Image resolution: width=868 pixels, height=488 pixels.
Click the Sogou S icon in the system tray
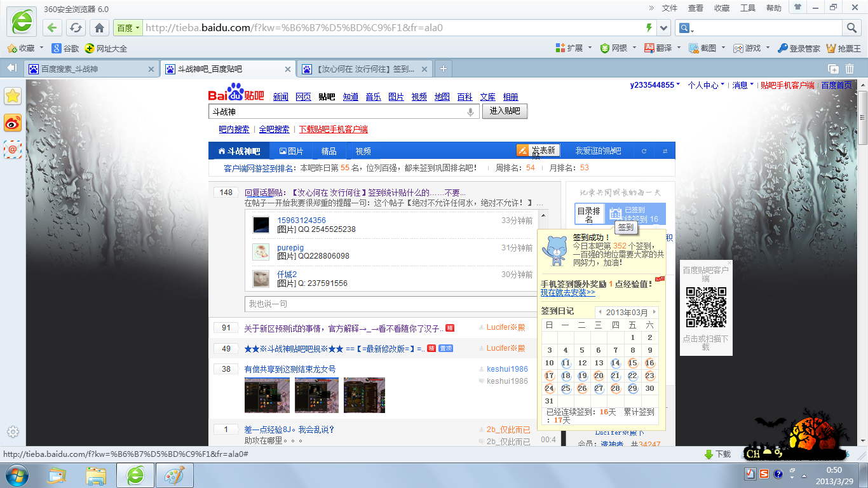click(x=763, y=473)
